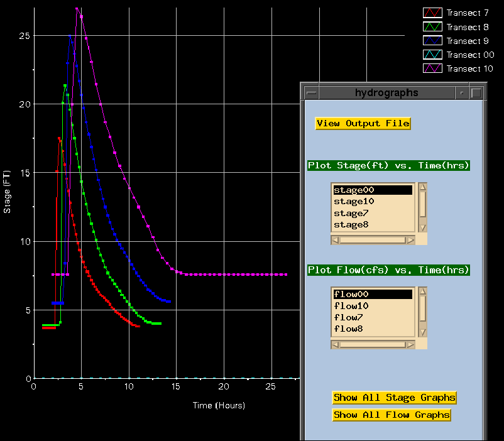
Task: Click the Transect 9 legend label
Action: 468,41
